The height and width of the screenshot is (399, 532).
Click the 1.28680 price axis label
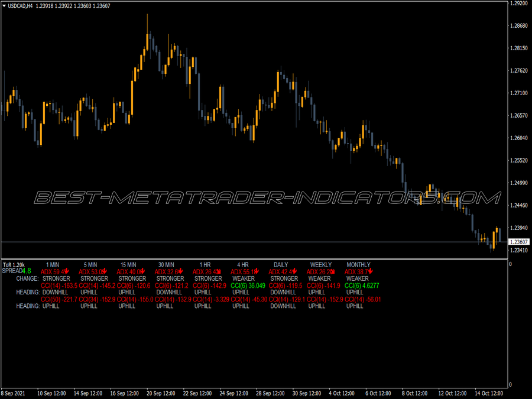coord(519,26)
